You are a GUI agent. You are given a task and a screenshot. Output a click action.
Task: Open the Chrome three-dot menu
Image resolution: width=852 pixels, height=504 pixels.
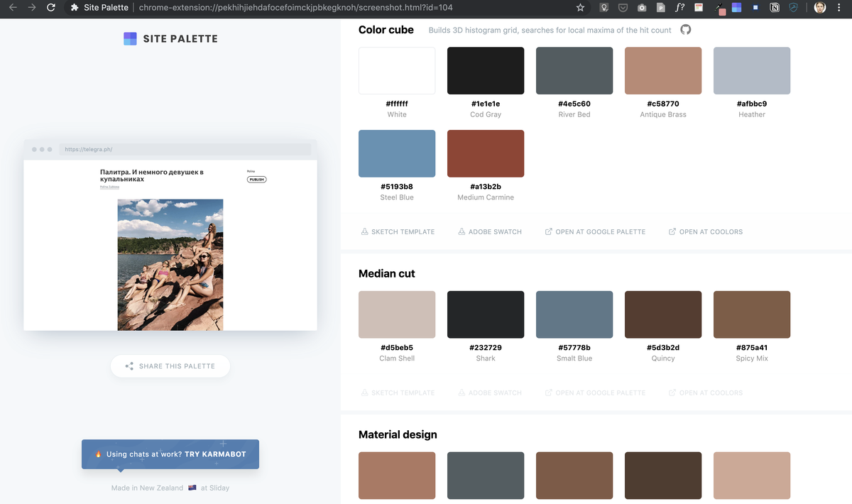tap(839, 8)
